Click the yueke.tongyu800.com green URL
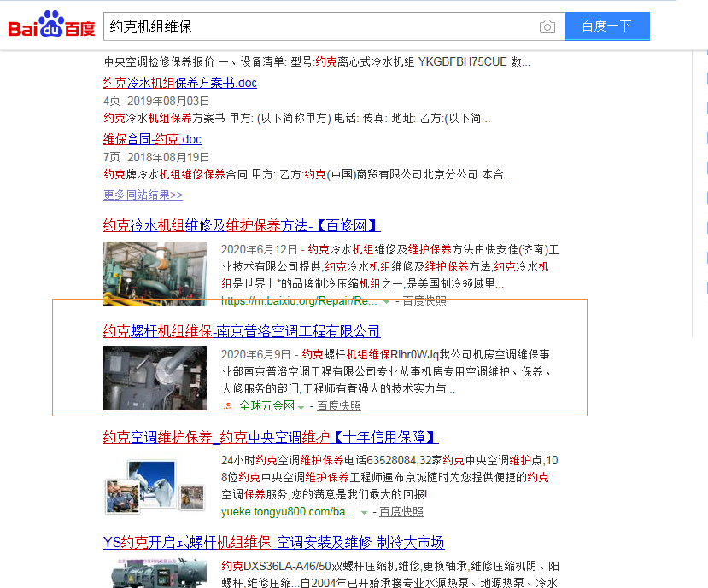This screenshot has width=708, height=588. pos(288,512)
